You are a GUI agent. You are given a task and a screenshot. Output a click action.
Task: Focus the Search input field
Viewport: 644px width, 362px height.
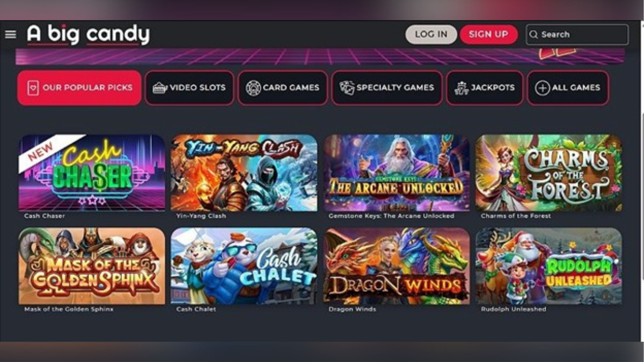pos(577,34)
